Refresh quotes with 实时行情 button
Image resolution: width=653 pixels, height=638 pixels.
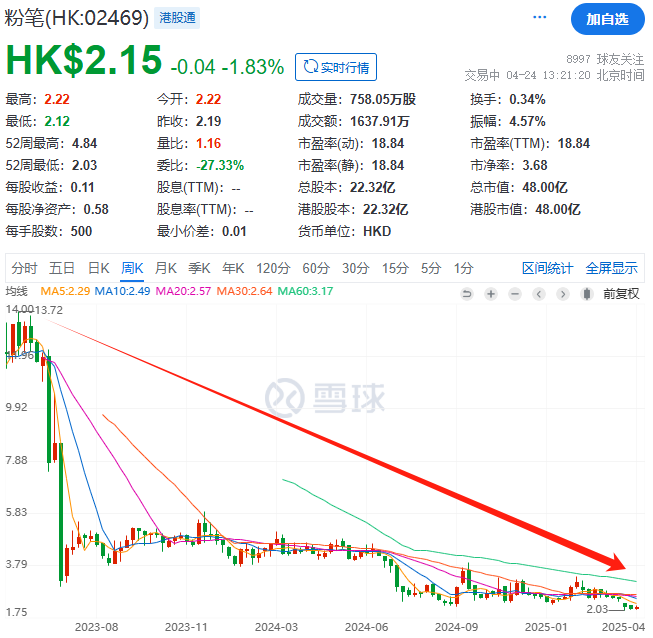(336, 67)
